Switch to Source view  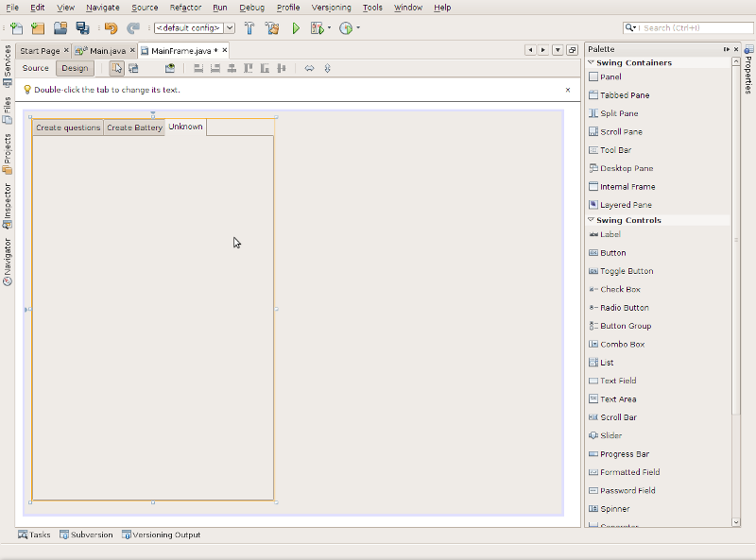coord(35,68)
